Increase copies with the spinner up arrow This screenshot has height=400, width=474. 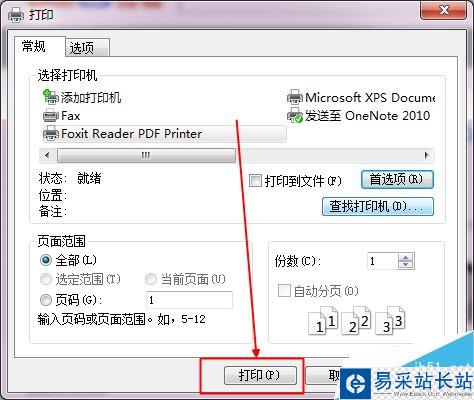pyautogui.click(x=406, y=257)
